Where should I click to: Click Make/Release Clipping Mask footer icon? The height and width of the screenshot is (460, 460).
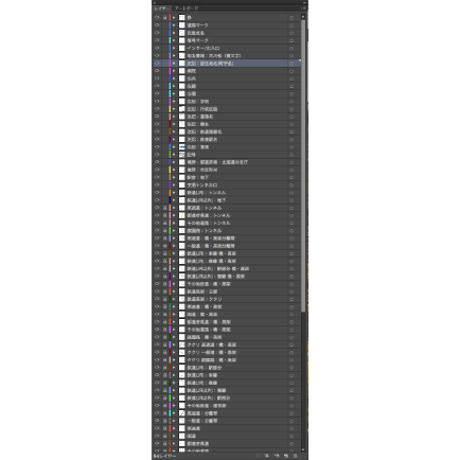pyautogui.click(x=267, y=455)
